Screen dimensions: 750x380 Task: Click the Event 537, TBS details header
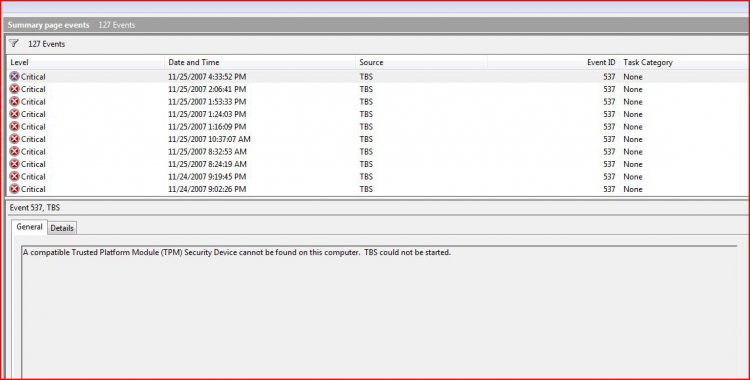pyautogui.click(x=34, y=208)
